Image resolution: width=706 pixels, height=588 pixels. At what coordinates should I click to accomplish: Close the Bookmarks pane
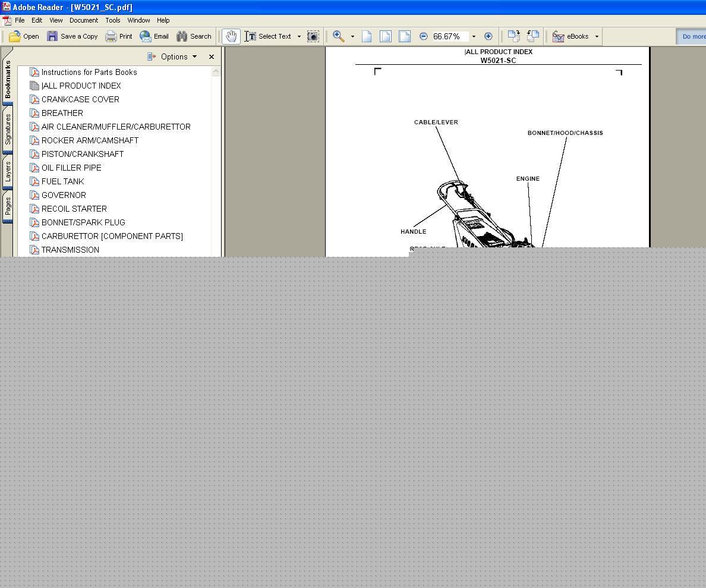point(212,56)
